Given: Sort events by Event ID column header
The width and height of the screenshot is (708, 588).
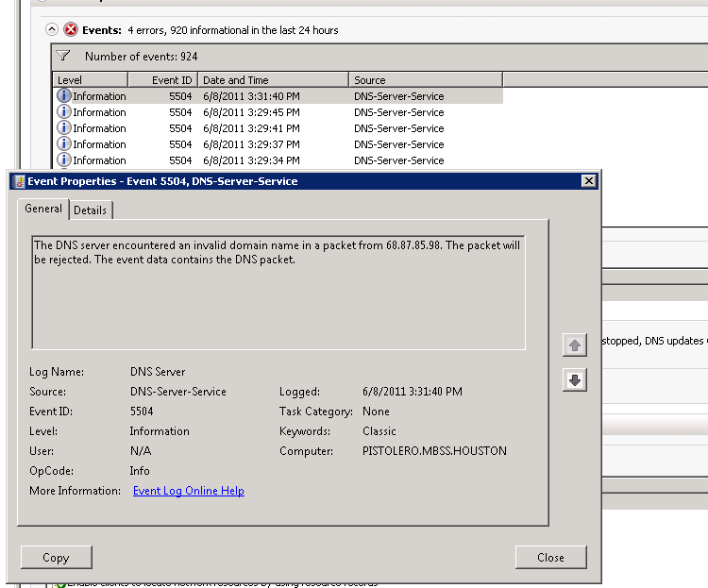Looking at the screenshot, I should pos(173,80).
